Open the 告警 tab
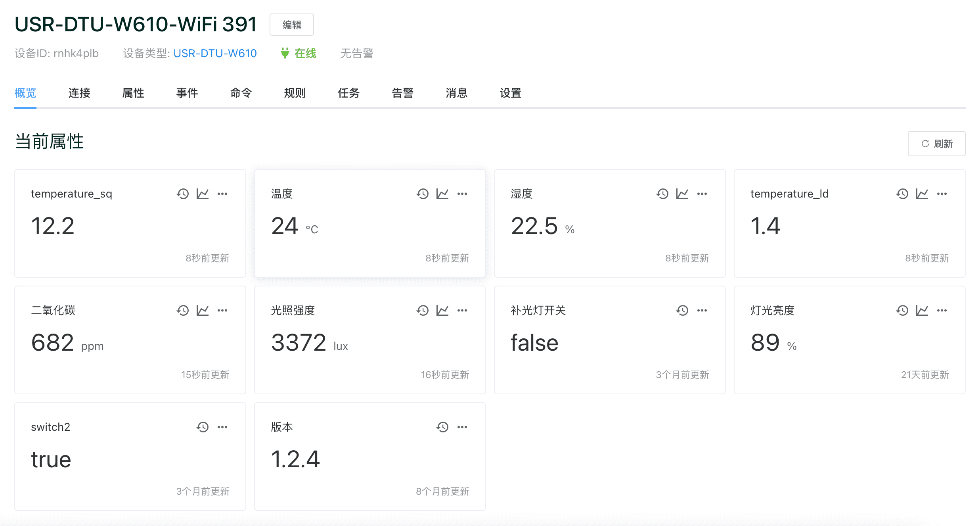Image resolution: width=980 pixels, height=526 pixels. pos(403,93)
